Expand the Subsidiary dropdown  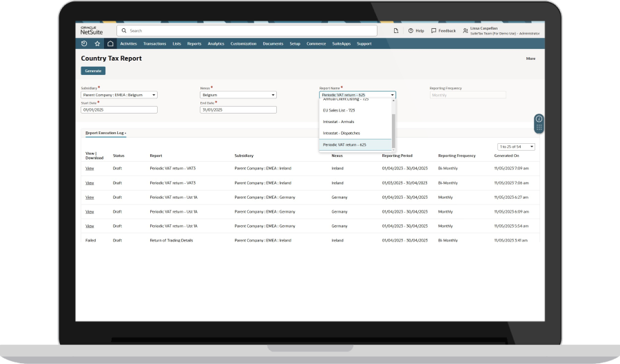119,95
